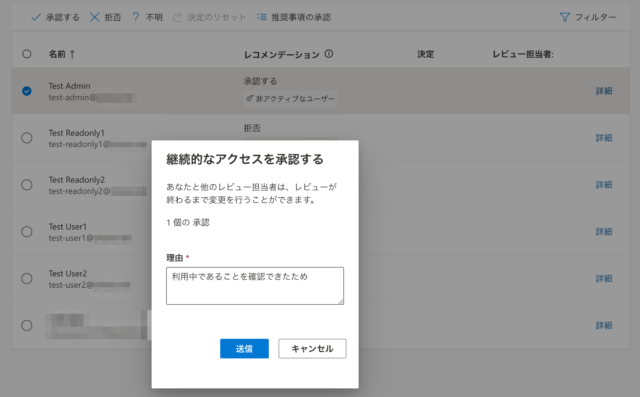Viewport: 640px width, 397px height.
Task: Click the info icon beside レコメンデーション
Action: click(x=329, y=54)
